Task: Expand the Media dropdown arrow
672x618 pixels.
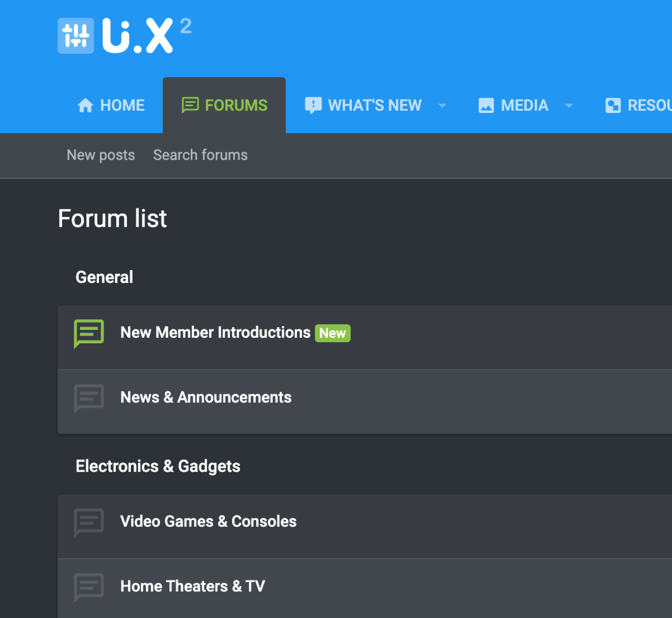Action: pyautogui.click(x=569, y=106)
